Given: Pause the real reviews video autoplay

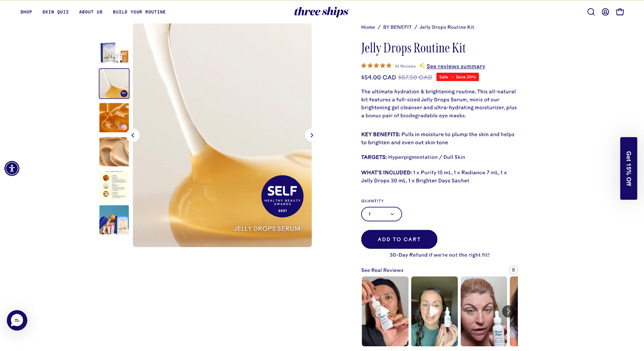Looking at the screenshot, I should pos(514,270).
